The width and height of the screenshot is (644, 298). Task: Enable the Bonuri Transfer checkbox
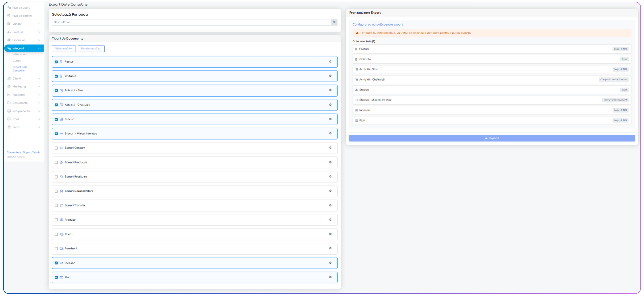pos(56,205)
